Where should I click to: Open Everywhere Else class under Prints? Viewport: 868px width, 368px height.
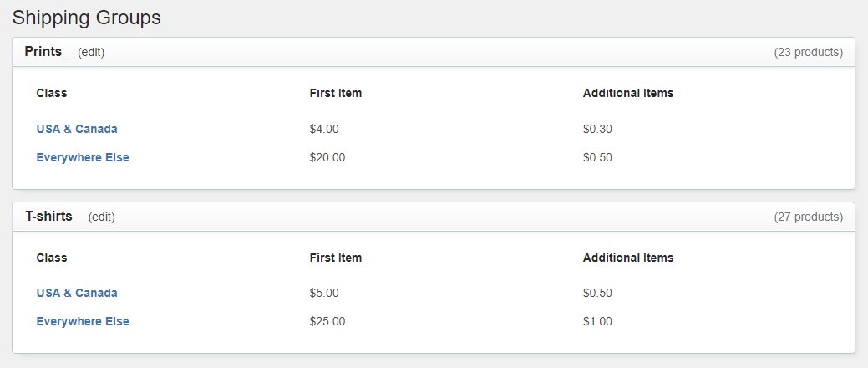[x=83, y=157]
